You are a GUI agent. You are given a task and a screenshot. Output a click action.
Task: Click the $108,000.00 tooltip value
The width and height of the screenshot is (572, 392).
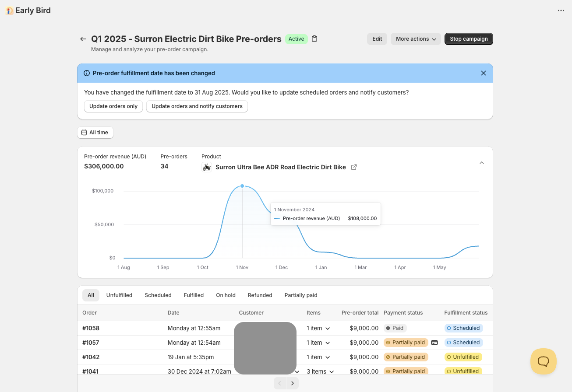[362, 218]
